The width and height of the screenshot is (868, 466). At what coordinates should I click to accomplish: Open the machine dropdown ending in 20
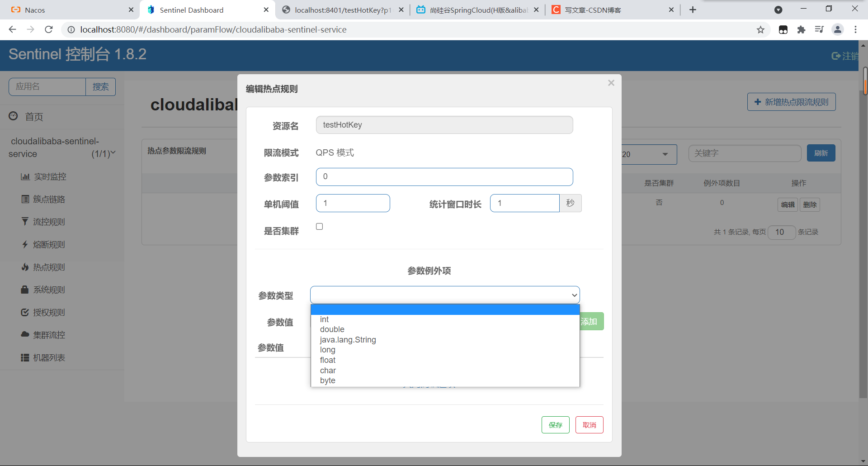point(649,154)
